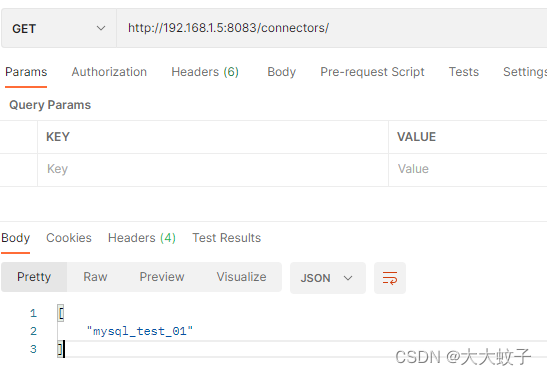Open the Visualize response view

(x=241, y=277)
